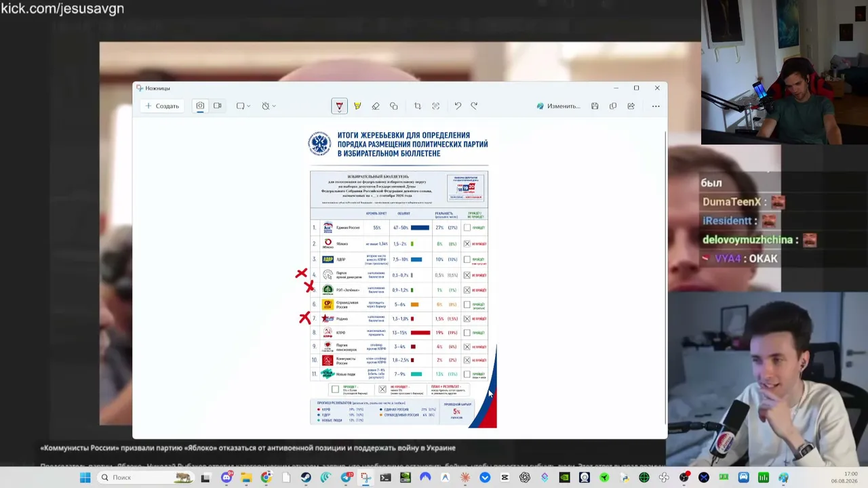
Task: Click the taskbar Поиск search box
Action: point(146,478)
